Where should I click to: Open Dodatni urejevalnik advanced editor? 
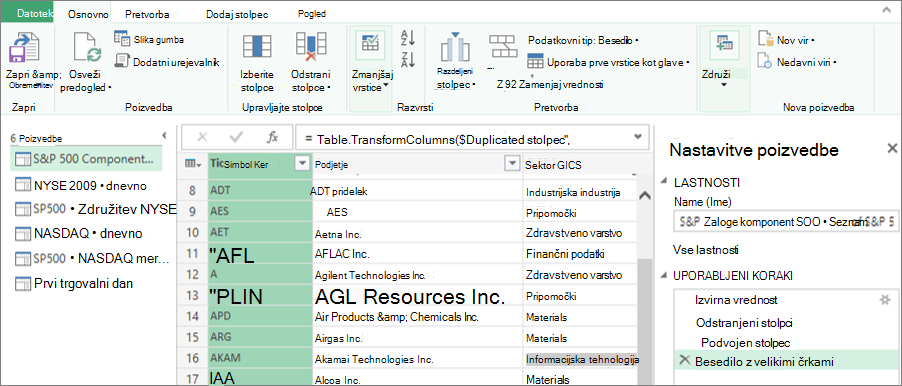pos(122,60)
